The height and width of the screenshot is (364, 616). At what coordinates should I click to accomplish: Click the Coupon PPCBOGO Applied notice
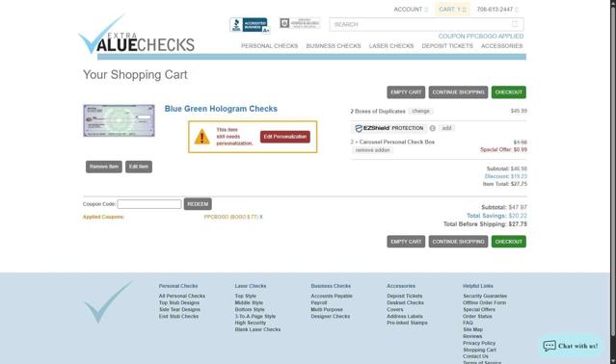(x=481, y=36)
